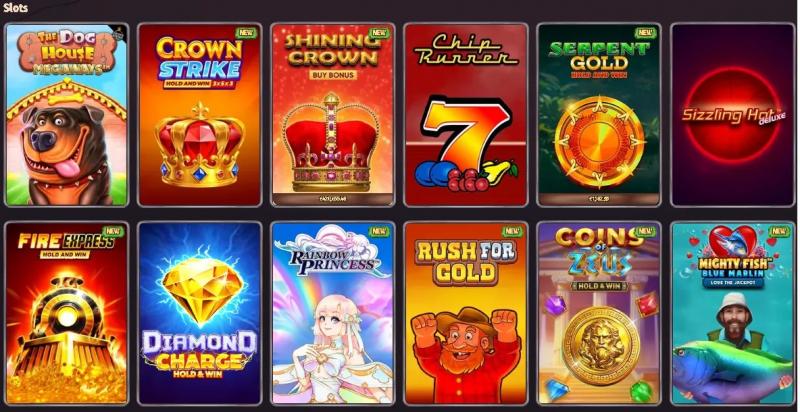The height and width of the screenshot is (412, 800).
Task: Click the NEW badge on Coins of Zeus
Action: click(646, 231)
